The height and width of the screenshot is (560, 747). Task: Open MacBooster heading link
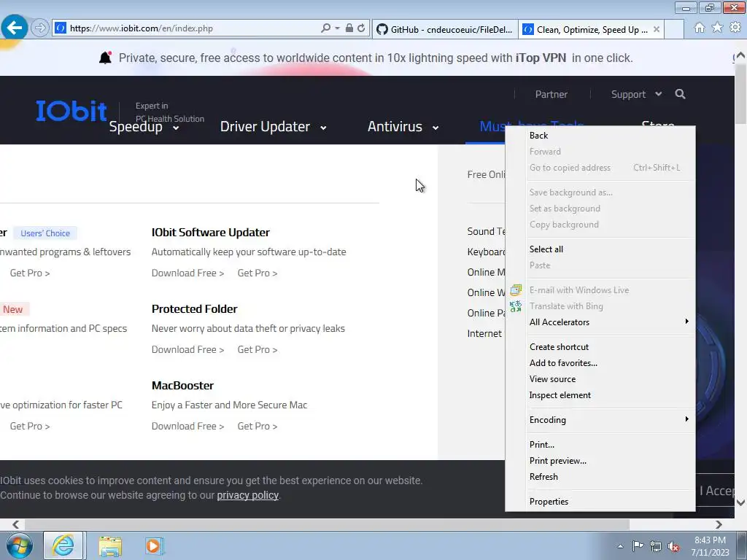(x=182, y=386)
